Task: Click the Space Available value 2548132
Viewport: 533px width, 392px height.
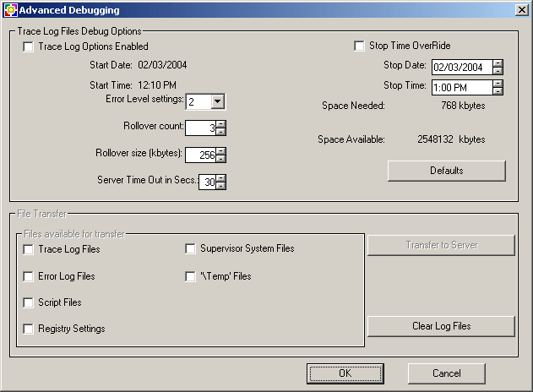Action: click(436, 139)
